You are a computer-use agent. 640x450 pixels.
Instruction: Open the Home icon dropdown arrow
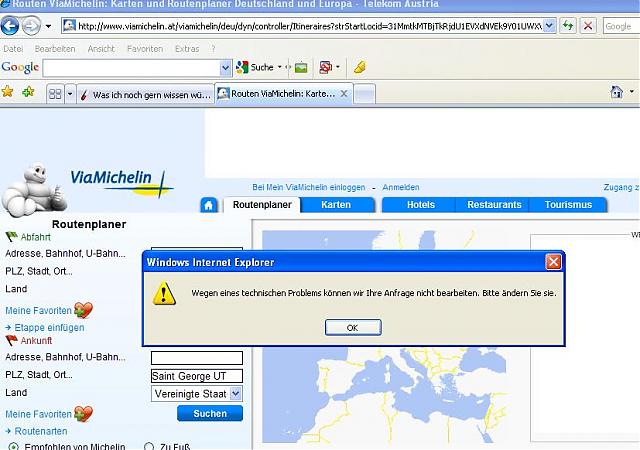click(x=631, y=91)
